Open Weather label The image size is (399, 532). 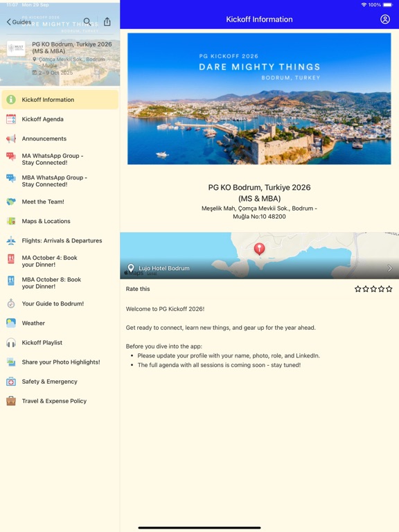tap(33, 323)
